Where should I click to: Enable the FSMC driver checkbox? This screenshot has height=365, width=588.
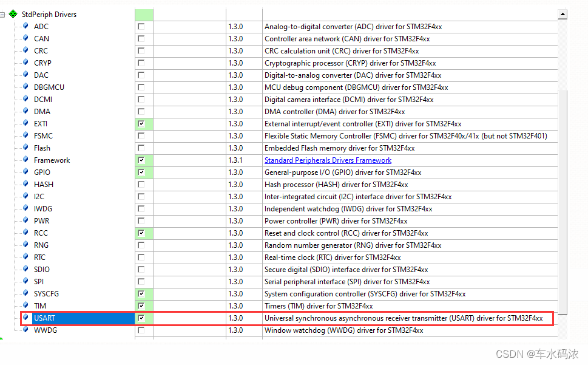(141, 136)
